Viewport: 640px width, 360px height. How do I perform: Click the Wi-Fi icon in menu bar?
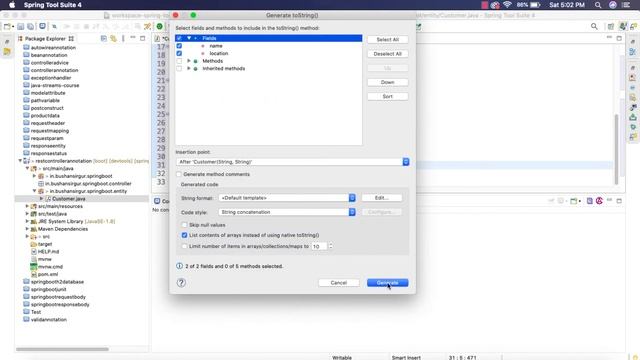(507, 5)
